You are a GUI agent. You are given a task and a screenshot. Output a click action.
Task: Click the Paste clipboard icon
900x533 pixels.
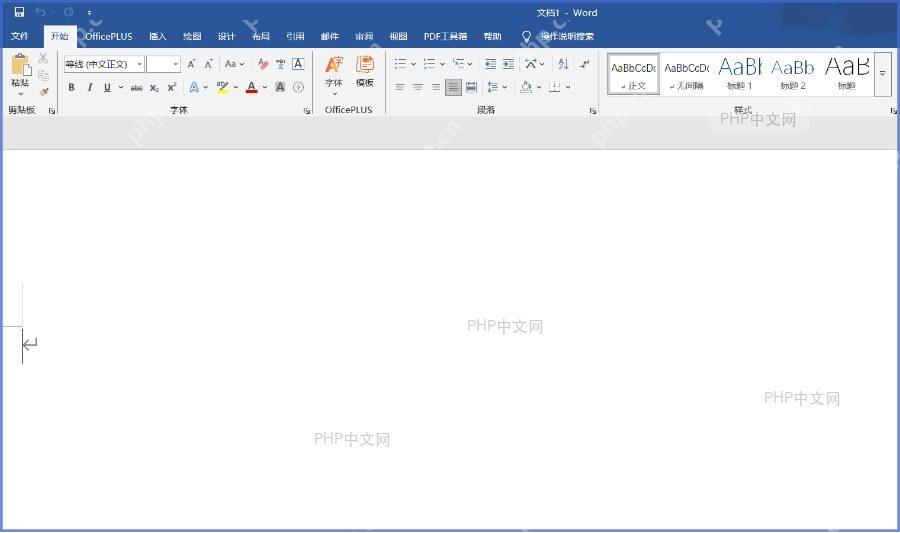click(x=21, y=64)
